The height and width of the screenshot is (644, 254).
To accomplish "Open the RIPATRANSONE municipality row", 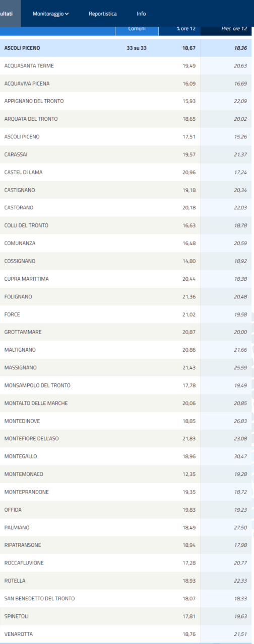I will point(127,545).
